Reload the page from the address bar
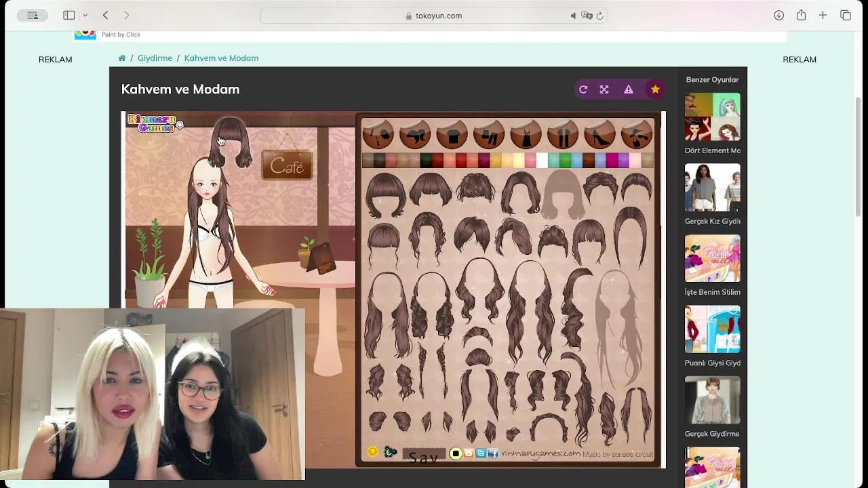 coord(599,16)
